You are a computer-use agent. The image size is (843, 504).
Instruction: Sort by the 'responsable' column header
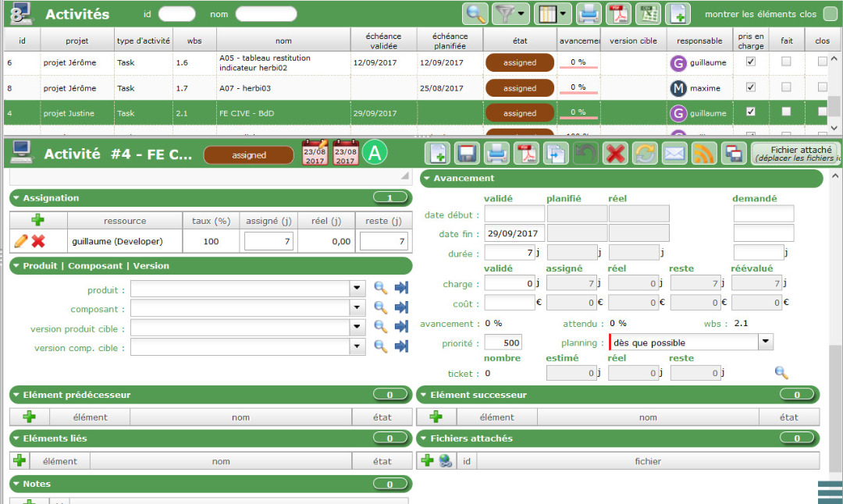coord(699,41)
